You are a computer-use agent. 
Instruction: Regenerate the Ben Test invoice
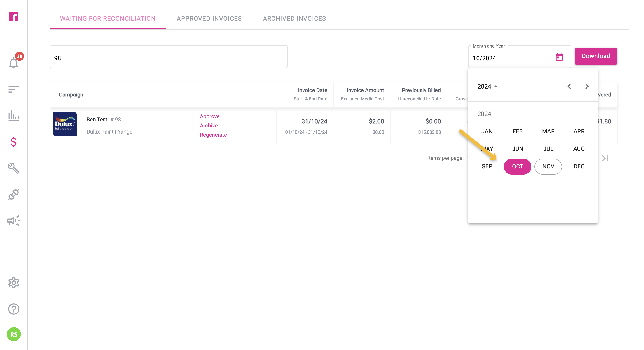point(213,135)
